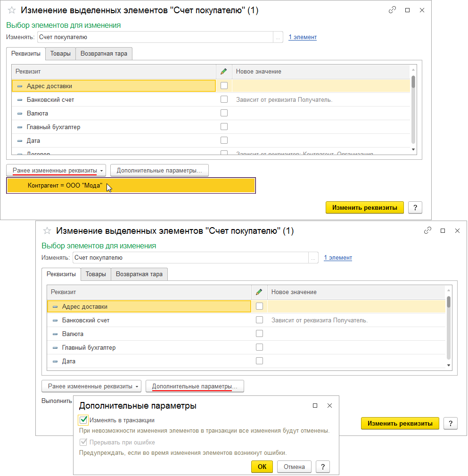Click the chain link icon in the second window
468x476 pixels.
tap(427, 230)
